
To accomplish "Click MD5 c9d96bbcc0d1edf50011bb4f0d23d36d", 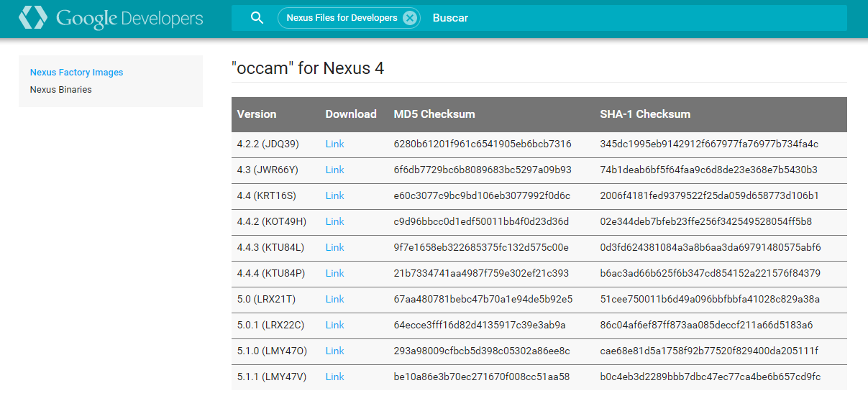I will click(481, 221).
